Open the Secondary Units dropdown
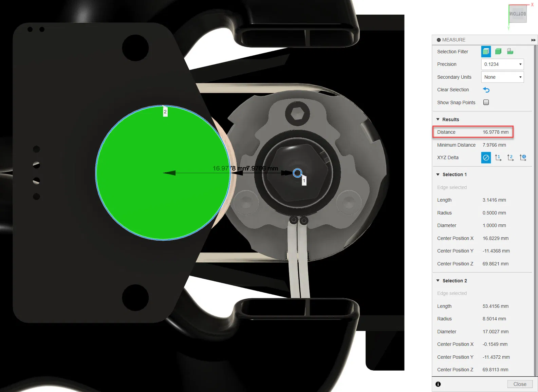 (502, 77)
